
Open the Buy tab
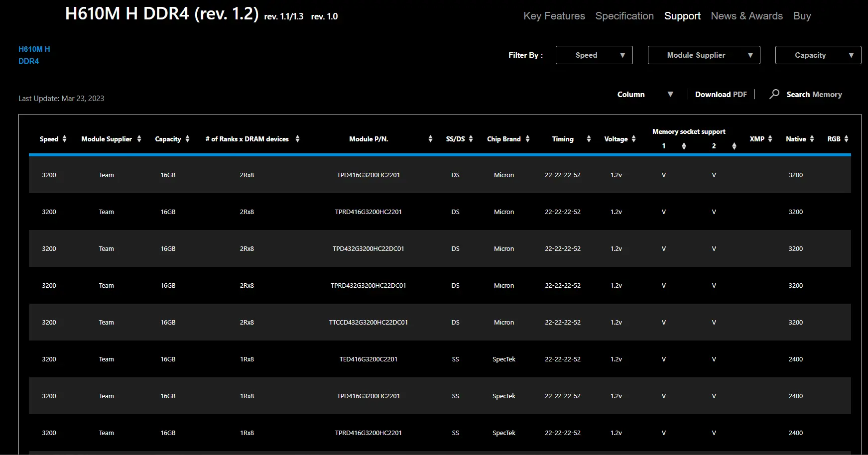coord(802,16)
